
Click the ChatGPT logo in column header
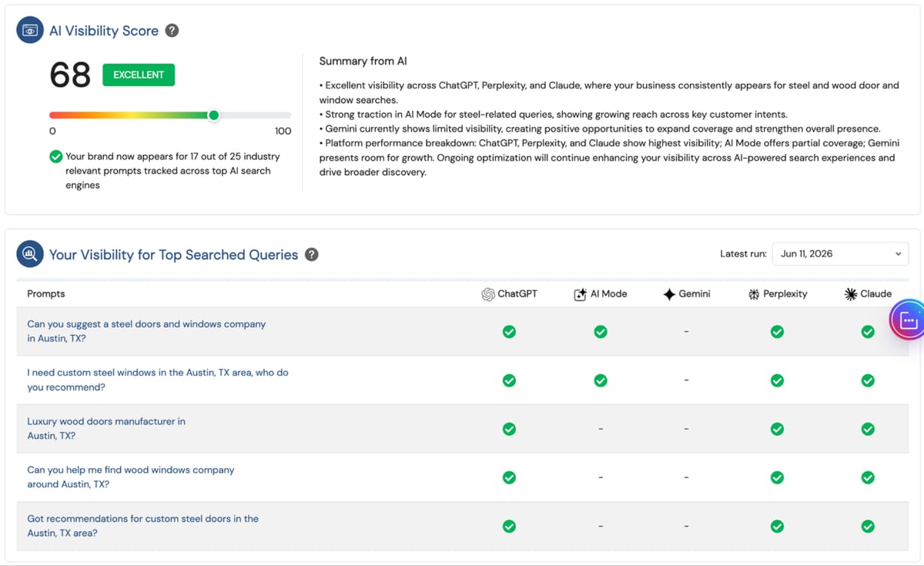(488, 294)
